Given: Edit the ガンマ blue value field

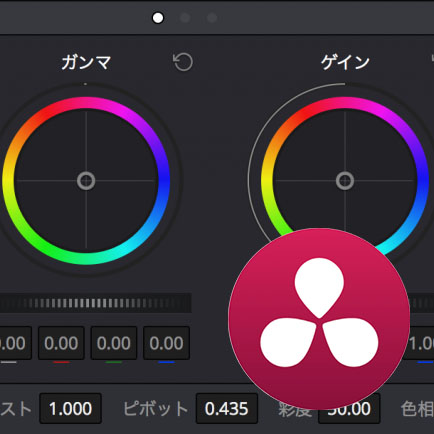Looking at the screenshot, I should tap(167, 343).
